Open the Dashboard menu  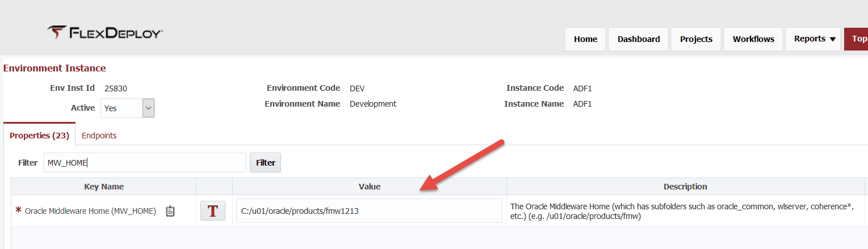click(639, 39)
